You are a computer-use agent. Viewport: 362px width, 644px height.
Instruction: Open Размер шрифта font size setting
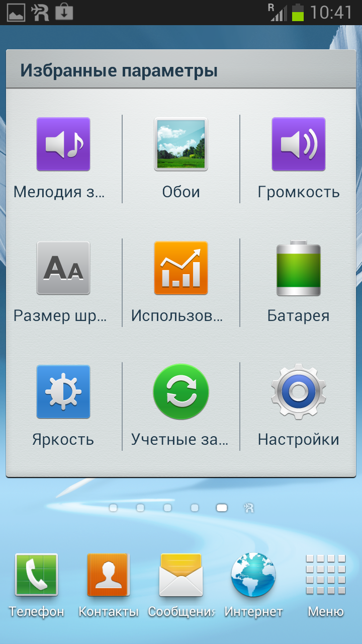coord(63,268)
